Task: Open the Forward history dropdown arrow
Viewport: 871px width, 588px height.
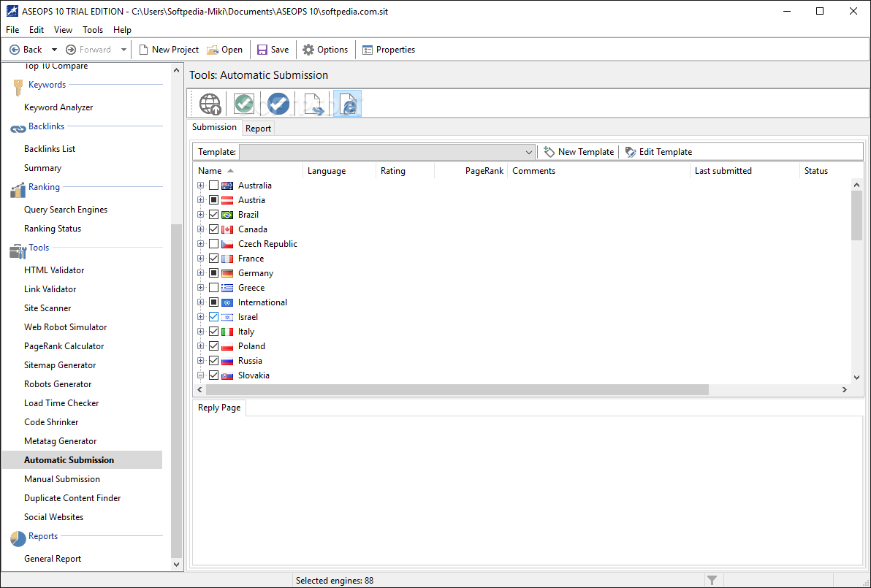Action: pyautogui.click(x=123, y=50)
